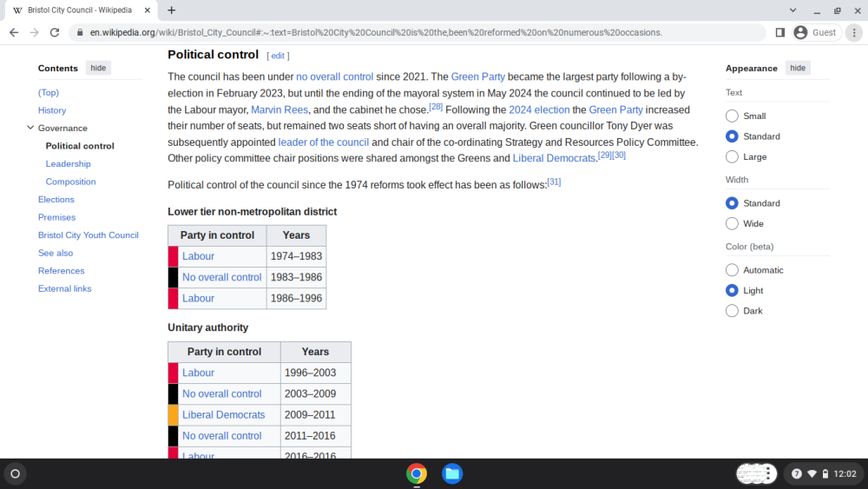
Task: Choose Light color mode
Action: 732,291
